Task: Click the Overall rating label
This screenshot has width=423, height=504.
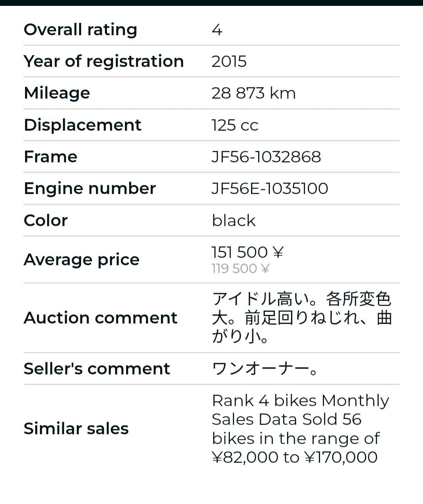Action: 80,30
